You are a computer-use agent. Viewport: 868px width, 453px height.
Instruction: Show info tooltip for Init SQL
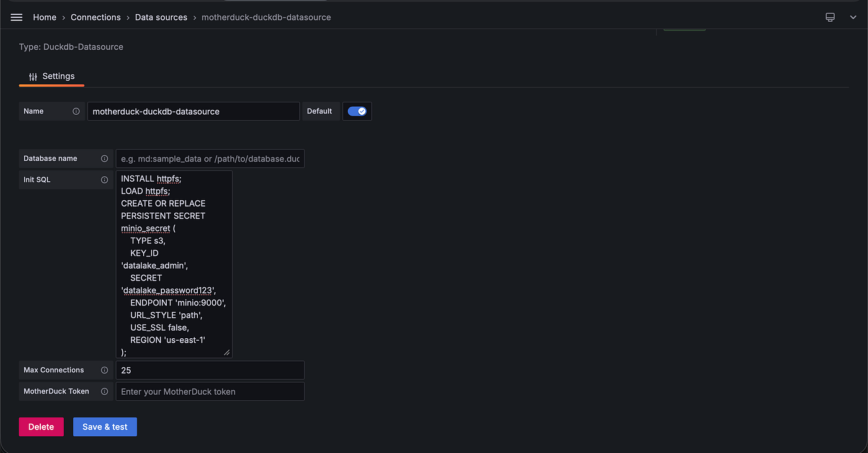pyautogui.click(x=104, y=179)
